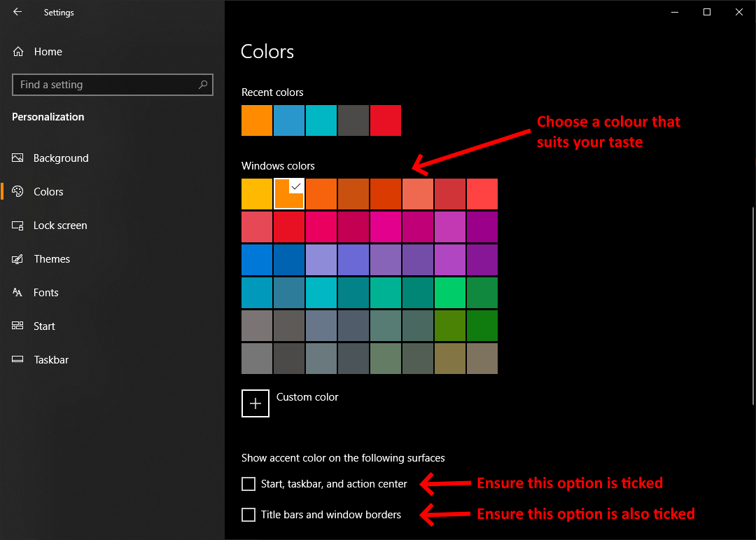The height and width of the screenshot is (540, 756).
Task: Select the yellow gold Windows color
Action: click(x=257, y=194)
